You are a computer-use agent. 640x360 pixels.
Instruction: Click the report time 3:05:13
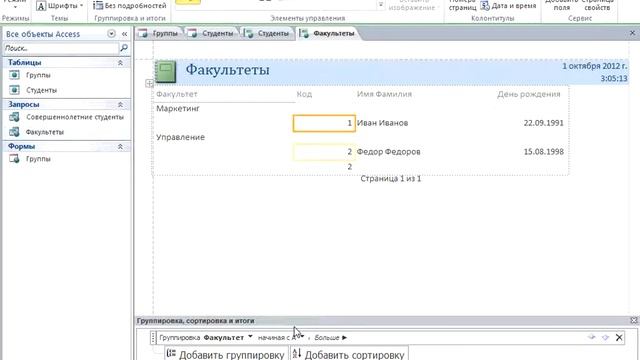point(613,78)
